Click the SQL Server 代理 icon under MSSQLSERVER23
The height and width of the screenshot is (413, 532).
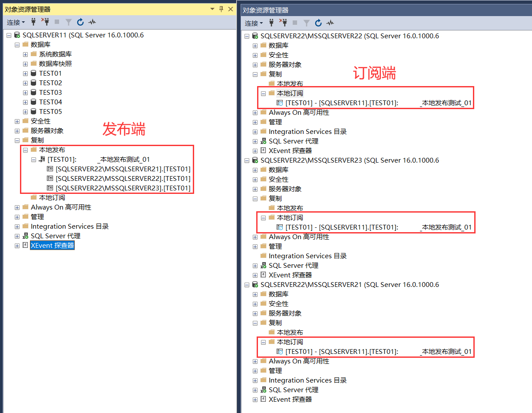263,266
